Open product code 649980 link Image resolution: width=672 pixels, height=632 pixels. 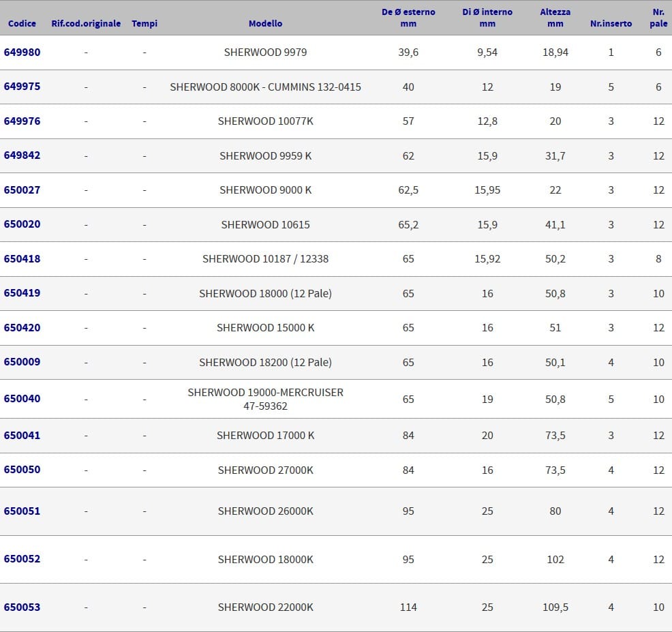(22, 52)
